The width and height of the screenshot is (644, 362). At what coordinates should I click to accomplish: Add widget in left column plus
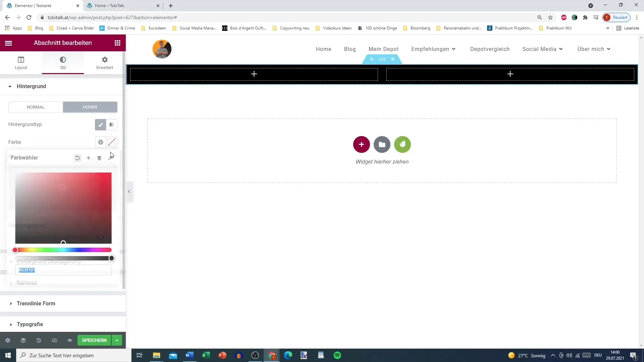tap(254, 74)
